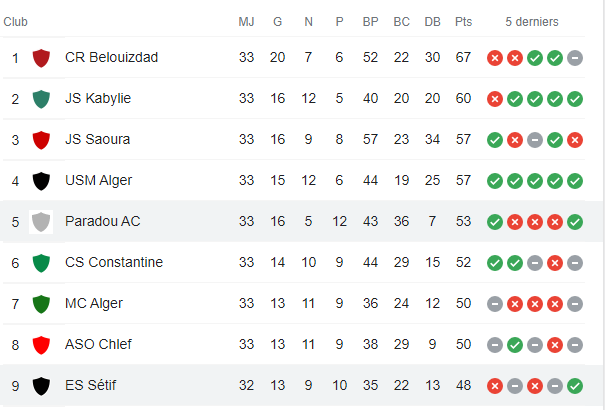Click the '5 derniers' column header
The width and height of the screenshot is (605, 410).
pos(532,22)
